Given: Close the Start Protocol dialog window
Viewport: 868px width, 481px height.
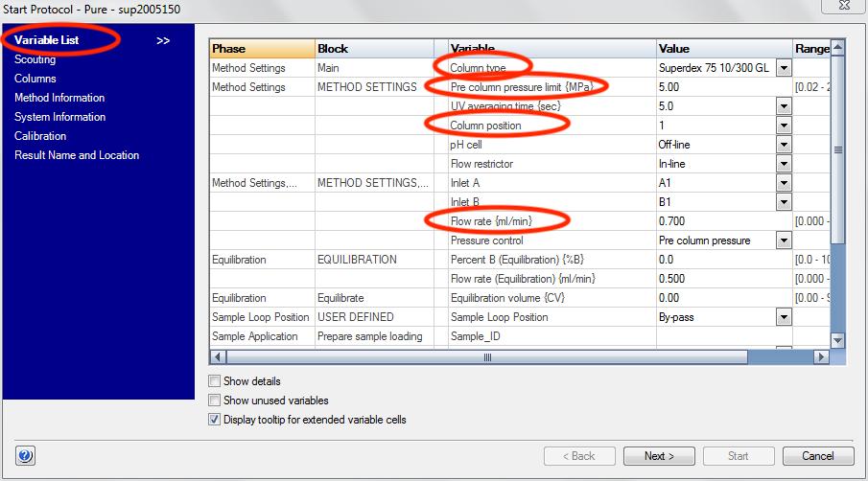Looking at the screenshot, I should coord(842,8).
